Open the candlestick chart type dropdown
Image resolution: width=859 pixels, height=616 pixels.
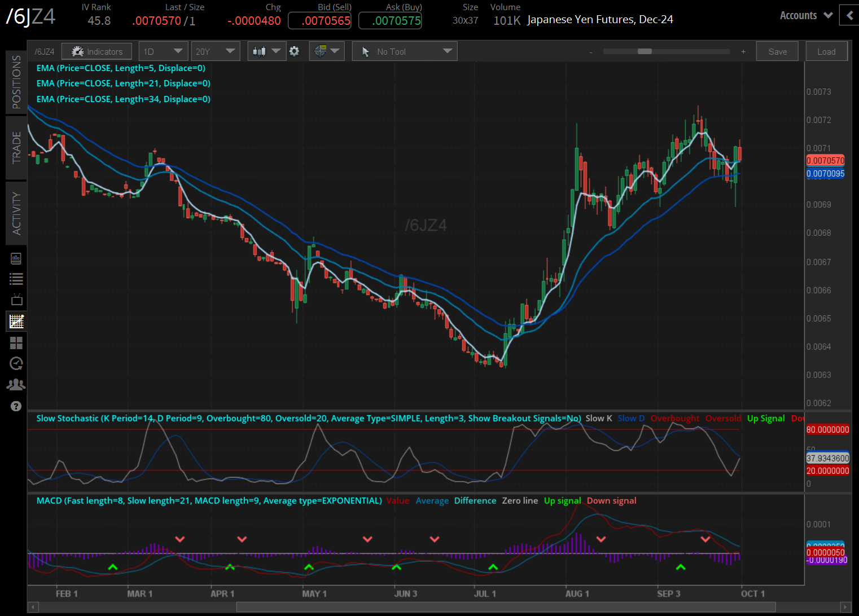click(x=266, y=51)
